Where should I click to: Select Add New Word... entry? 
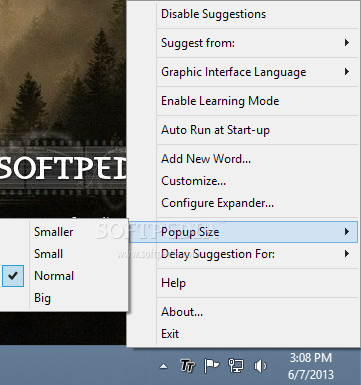243,159
